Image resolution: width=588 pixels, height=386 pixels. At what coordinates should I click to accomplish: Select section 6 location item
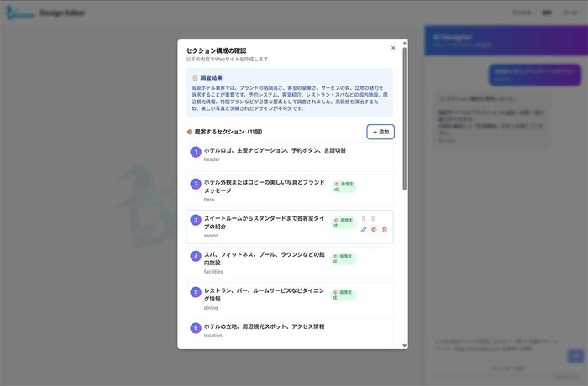pos(289,330)
